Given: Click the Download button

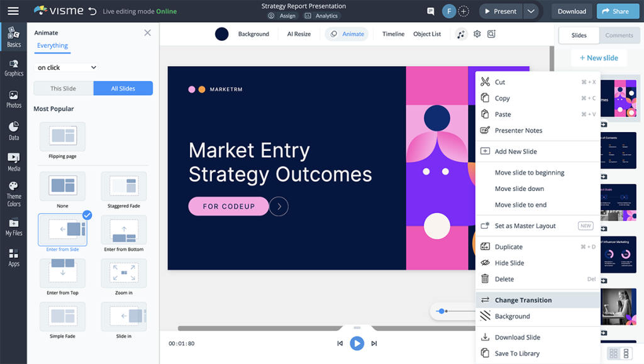Looking at the screenshot, I should tap(571, 11).
